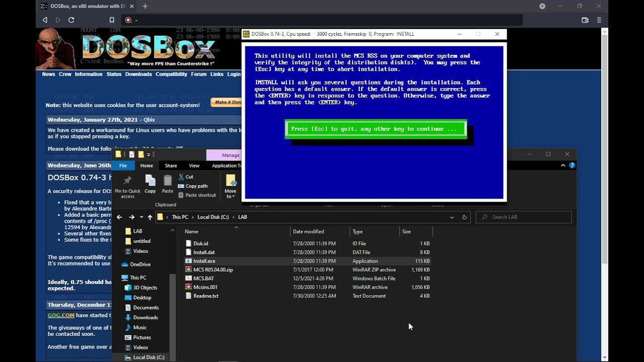
Task: Open the address bar history dropdown
Action: pos(452,217)
